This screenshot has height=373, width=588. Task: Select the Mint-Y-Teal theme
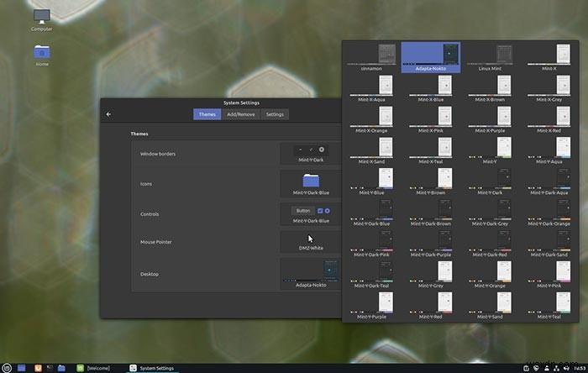tap(549, 307)
